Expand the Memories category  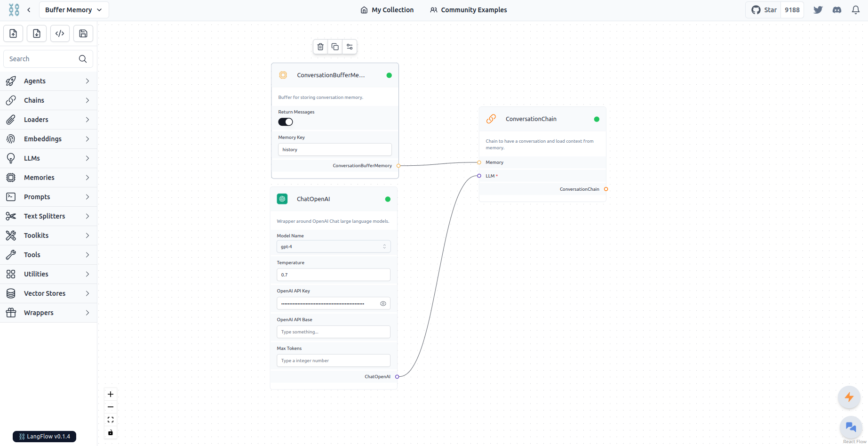(x=48, y=178)
